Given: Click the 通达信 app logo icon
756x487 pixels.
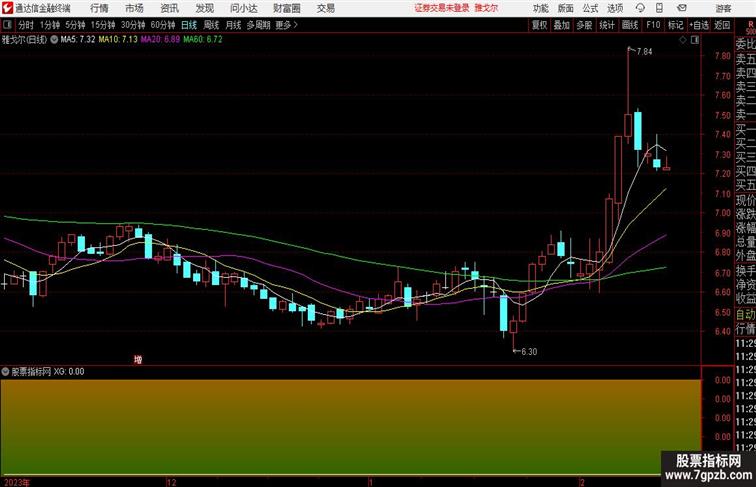Looking at the screenshot, I should coord(7,8).
